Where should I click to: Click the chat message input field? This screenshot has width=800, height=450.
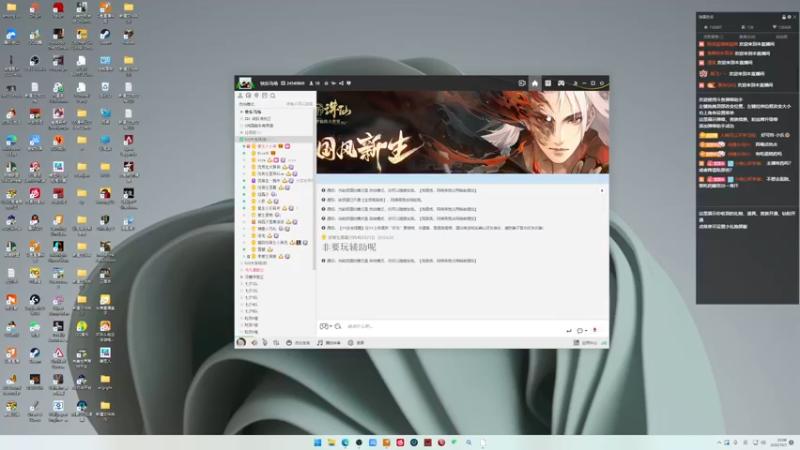pyautogui.click(x=454, y=326)
